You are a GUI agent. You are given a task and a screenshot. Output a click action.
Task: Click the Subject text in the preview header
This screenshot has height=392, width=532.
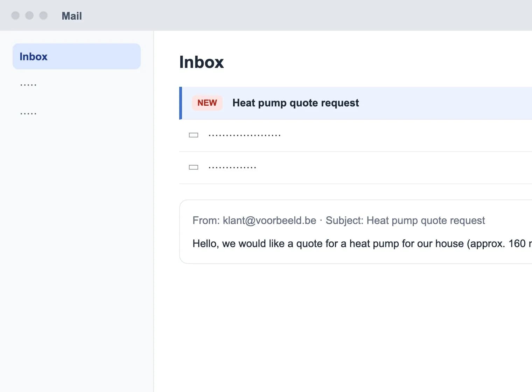[x=405, y=220]
